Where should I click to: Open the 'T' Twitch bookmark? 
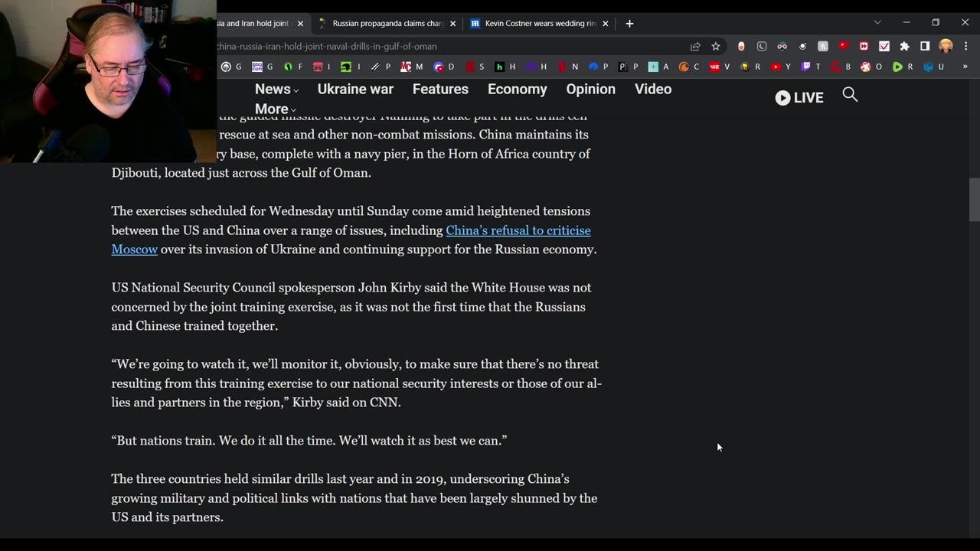tap(811, 67)
